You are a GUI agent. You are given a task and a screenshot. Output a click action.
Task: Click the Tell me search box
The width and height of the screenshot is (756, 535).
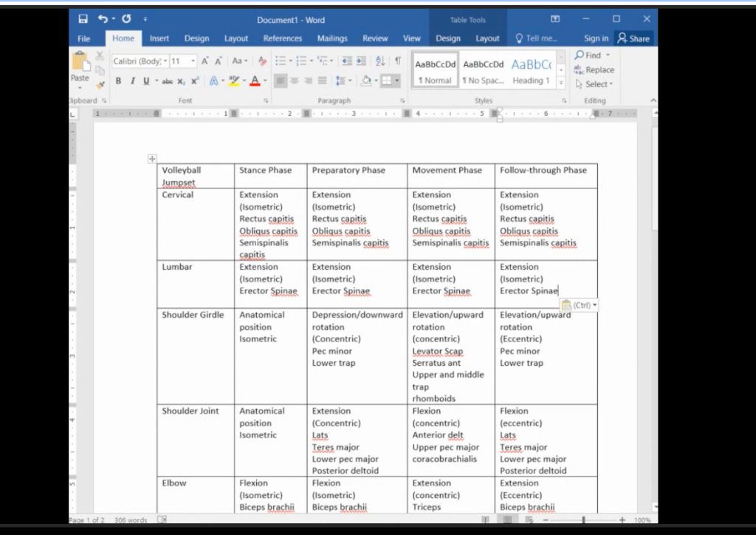pos(537,38)
